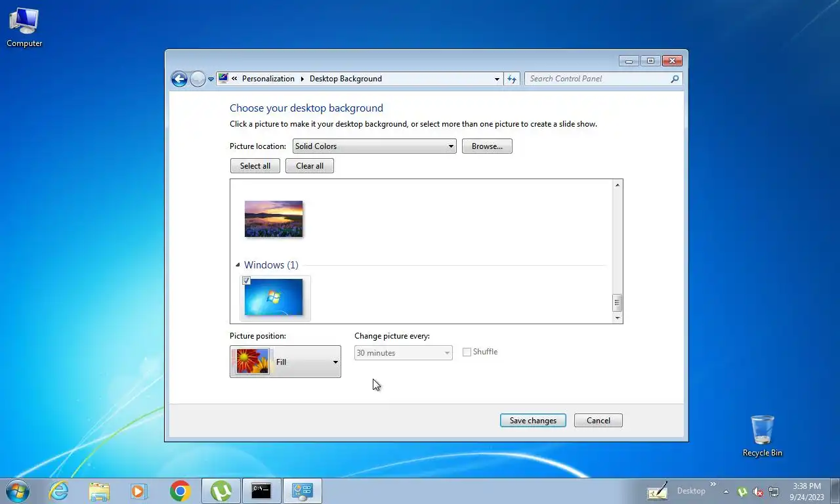Click Save changes button

click(x=533, y=421)
